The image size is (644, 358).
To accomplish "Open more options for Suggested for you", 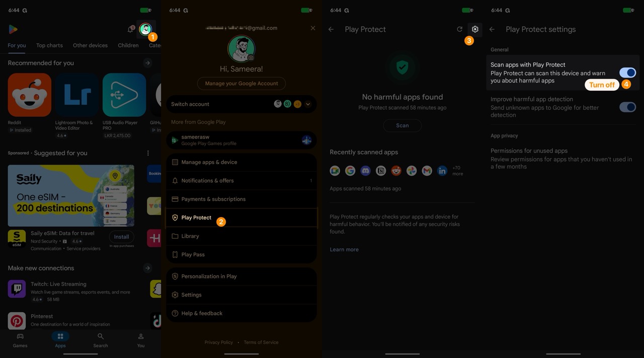I will point(148,153).
